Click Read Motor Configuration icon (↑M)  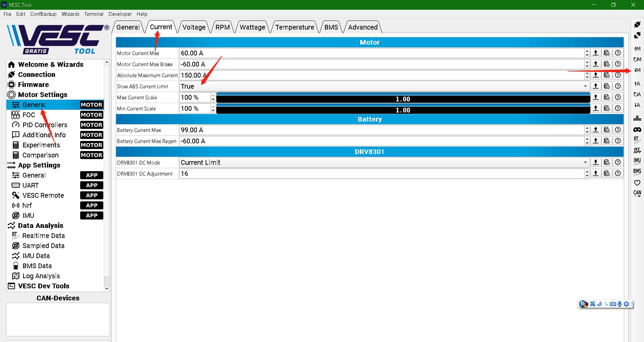click(637, 49)
